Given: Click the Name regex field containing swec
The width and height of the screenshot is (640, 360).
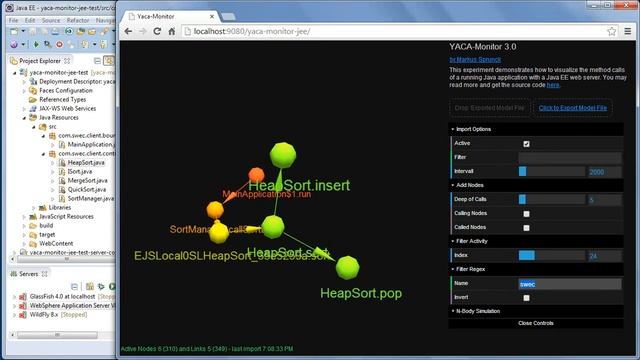Looking at the screenshot, I should tap(570, 284).
